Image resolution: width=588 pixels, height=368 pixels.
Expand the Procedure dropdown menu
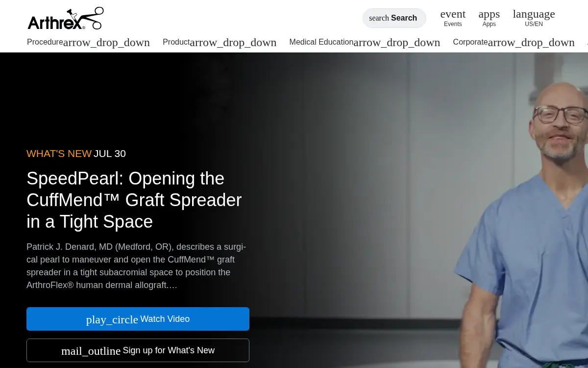coord(88,42)
